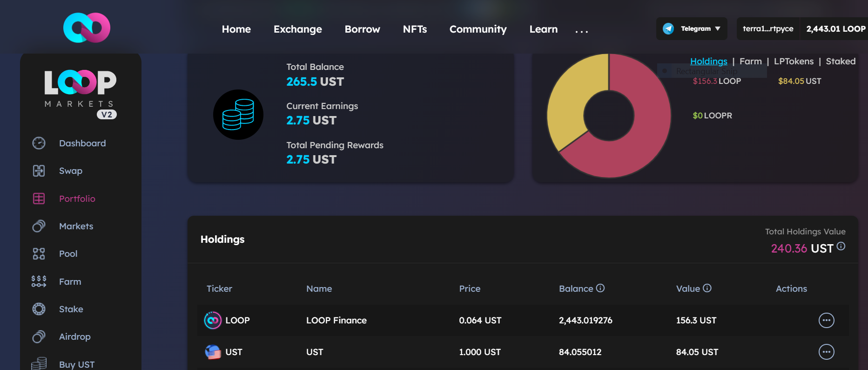Switch to the Staked chart tab

(841, 61)
